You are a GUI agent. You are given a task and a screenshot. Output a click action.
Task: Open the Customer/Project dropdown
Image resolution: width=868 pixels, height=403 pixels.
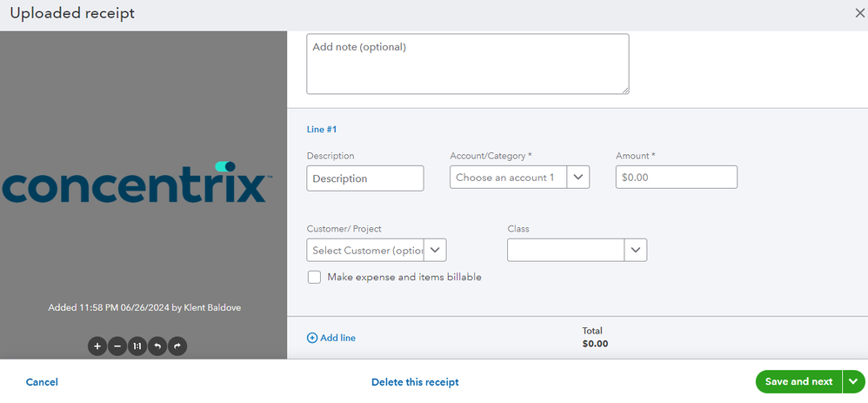point(435,251)
